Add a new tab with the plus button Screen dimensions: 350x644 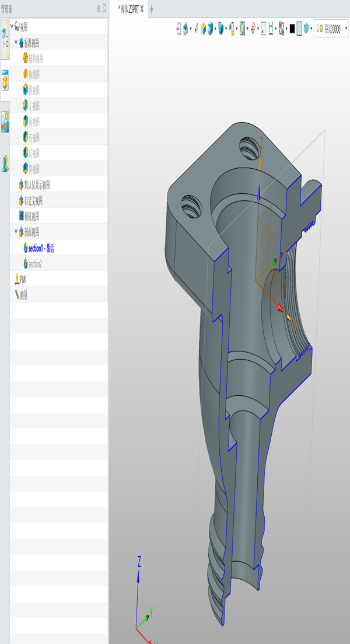pos(152,9)
